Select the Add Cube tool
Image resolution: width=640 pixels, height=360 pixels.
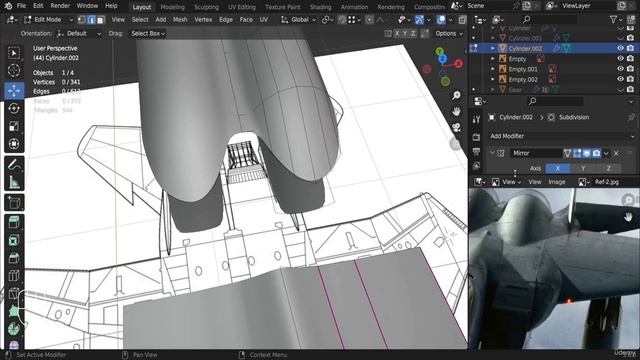coord(14,202)
